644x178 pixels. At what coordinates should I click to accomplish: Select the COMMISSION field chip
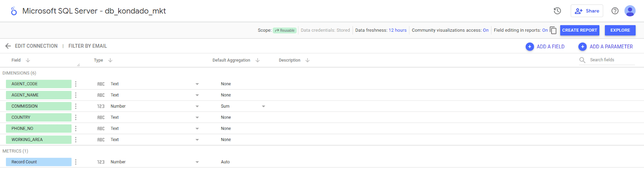[x=39, y=106]
